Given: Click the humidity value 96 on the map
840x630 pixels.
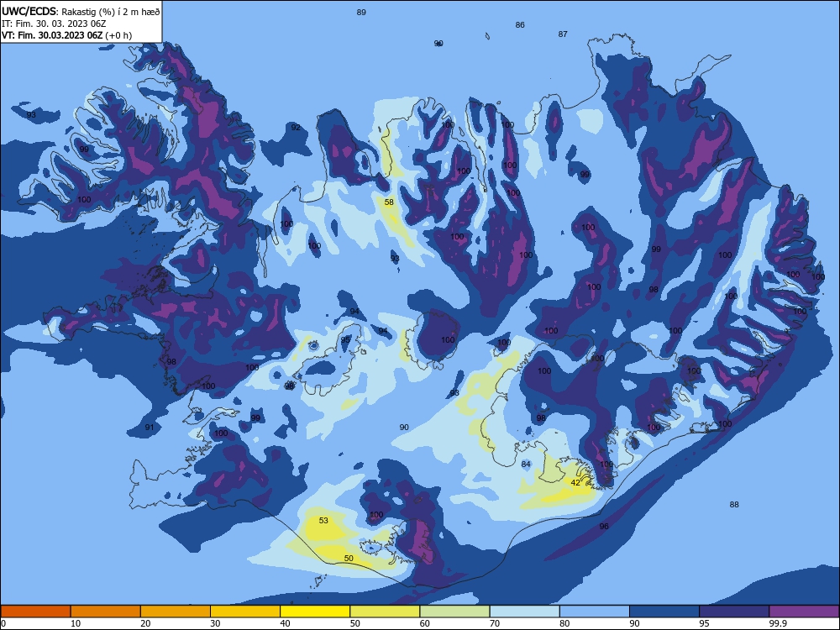Looking at the screenshot, I should click(x=604, y=527).
